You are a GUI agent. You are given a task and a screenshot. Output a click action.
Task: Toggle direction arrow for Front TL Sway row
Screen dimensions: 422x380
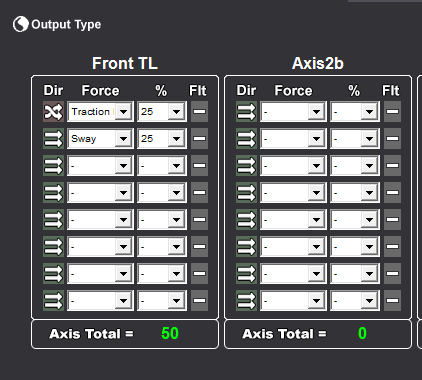pos(53,139)
